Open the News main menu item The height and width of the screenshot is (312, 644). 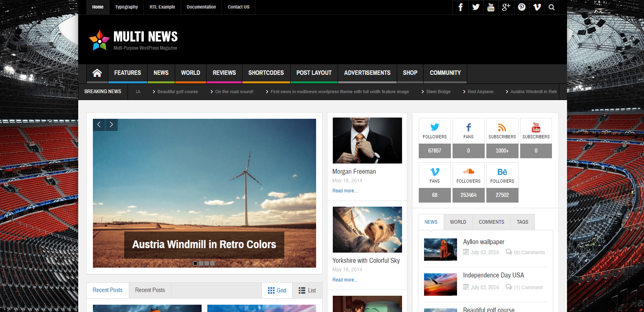(161, 73)
